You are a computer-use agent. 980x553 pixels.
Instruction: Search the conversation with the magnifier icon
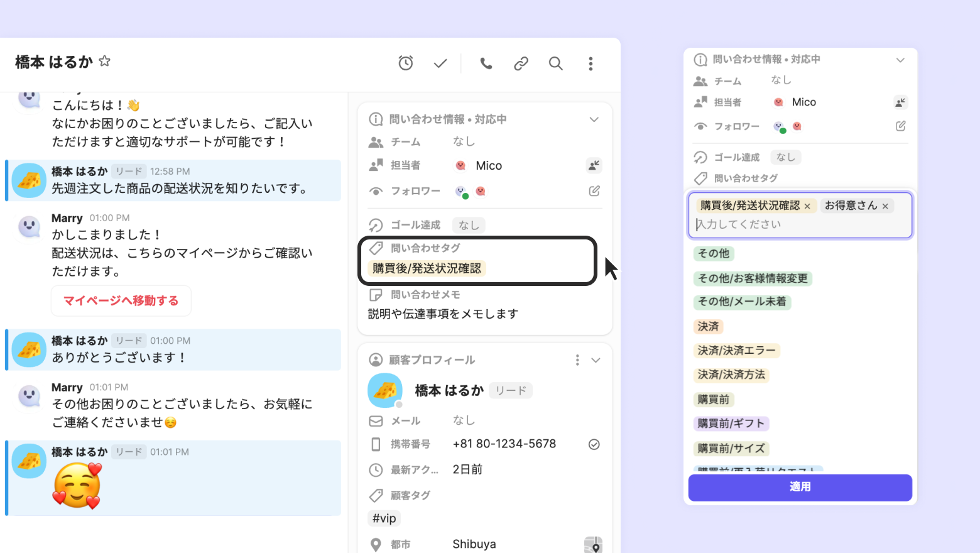pos(555,63)
